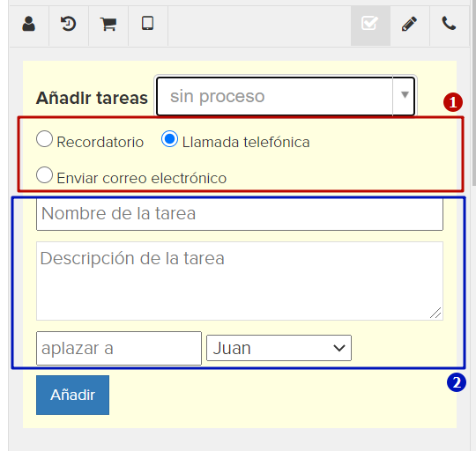Open the history clock icon tab

click(68, 24)
